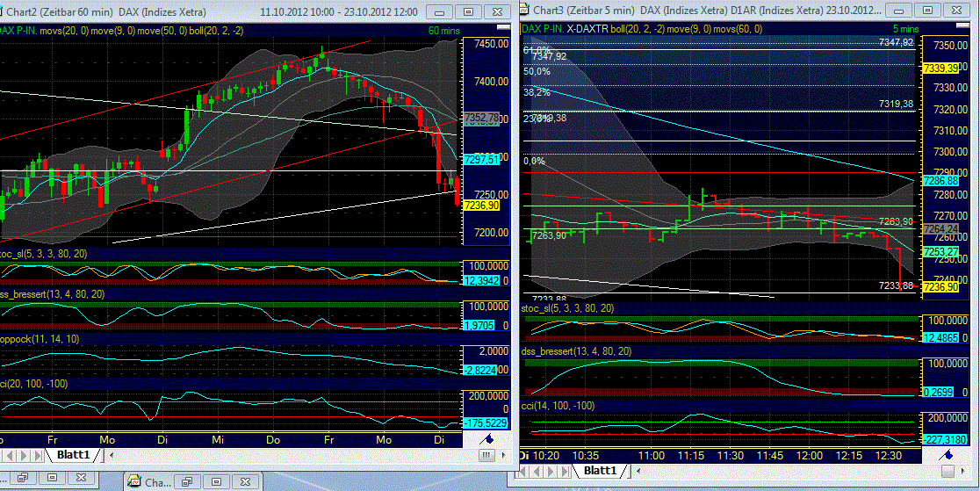Click stoc_sl indicator label in Chart2
980x491 pixels.
[x=44, y=253]
